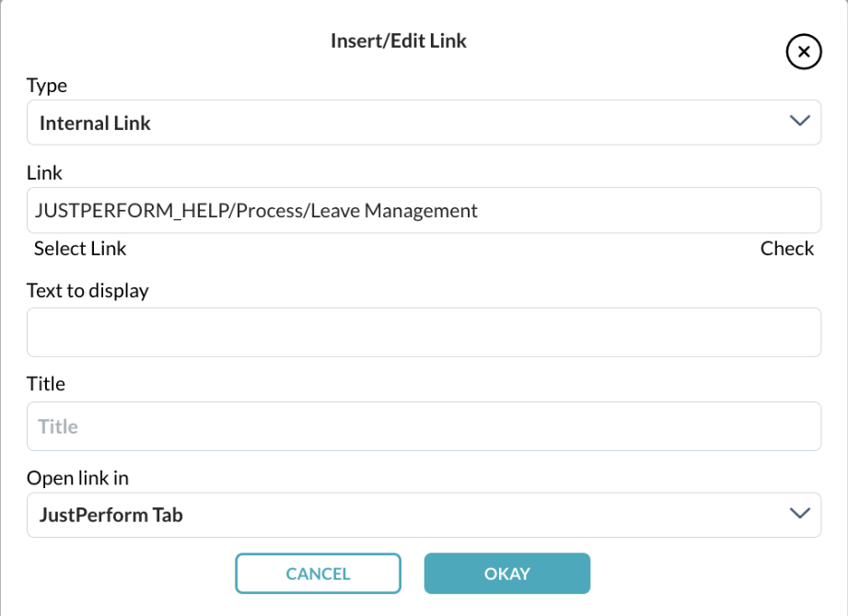
Task: Select the Link path text field
Action: pyautogui.click(x=424, y=210)
